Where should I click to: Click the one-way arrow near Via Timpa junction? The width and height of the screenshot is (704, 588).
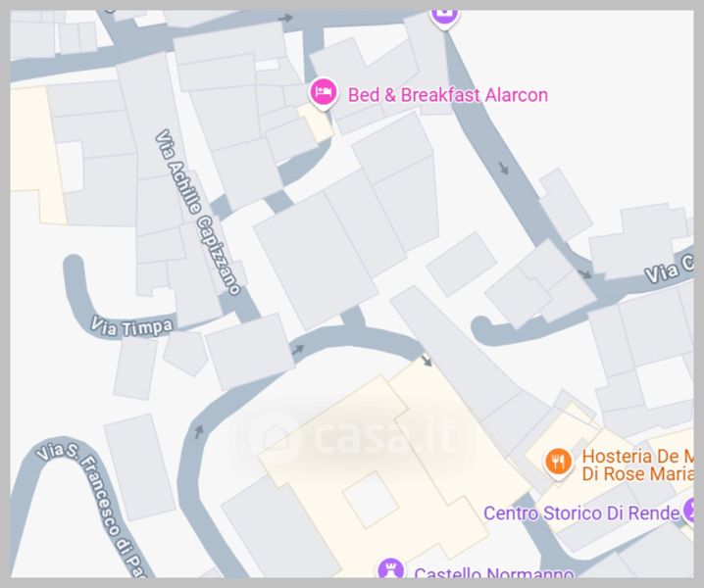pyautogui.click(x=298, y=350)
